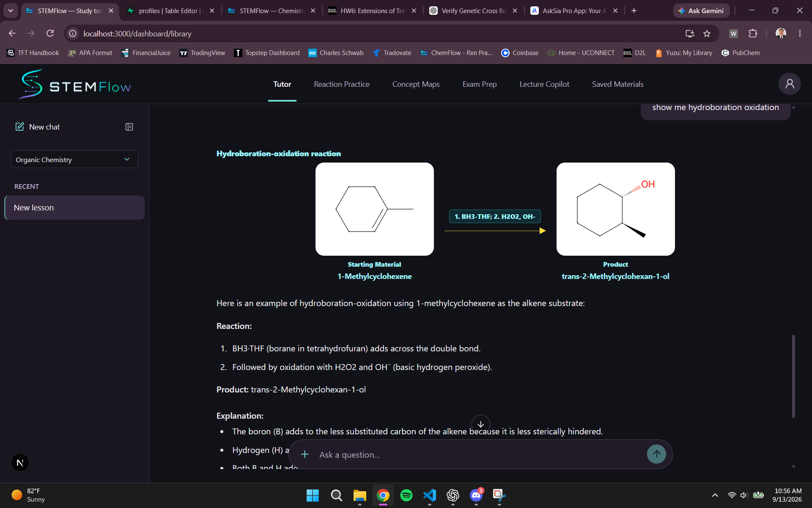Viewport: 812px width, 508px height.
Task: Open the tab search dropdown arrow
Action: 11,11
